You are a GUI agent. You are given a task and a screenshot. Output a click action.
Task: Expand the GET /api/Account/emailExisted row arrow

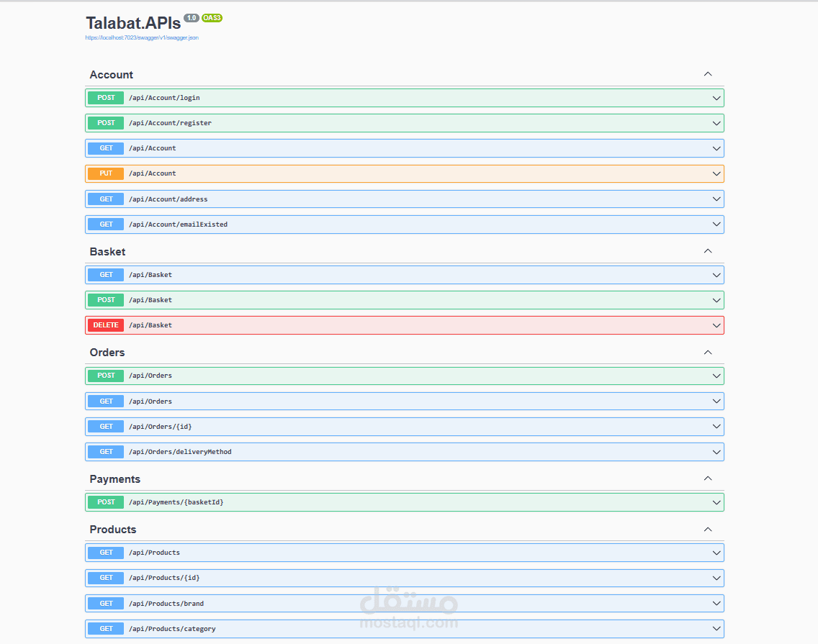(x=716, y=225)
